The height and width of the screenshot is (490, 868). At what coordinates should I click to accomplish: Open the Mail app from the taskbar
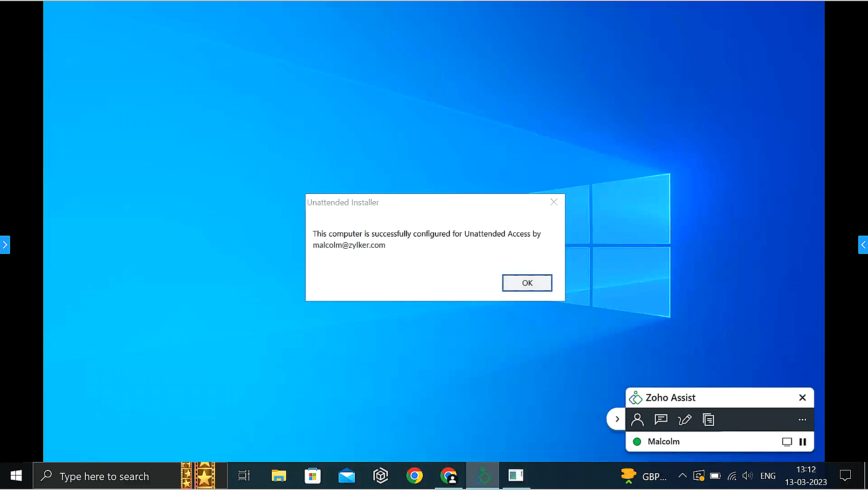[346, 476]
